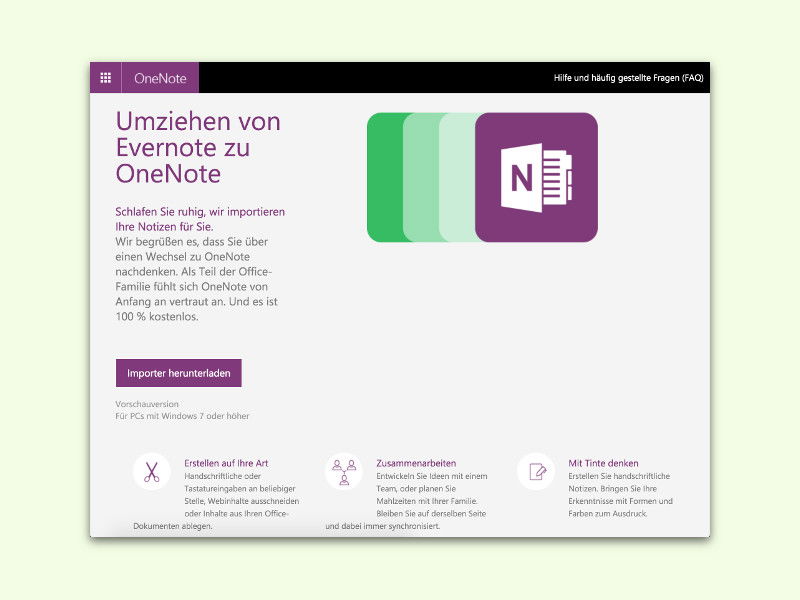Click the text 100 % kostenlos.
The image size is (800, 600).
(157, 316)
